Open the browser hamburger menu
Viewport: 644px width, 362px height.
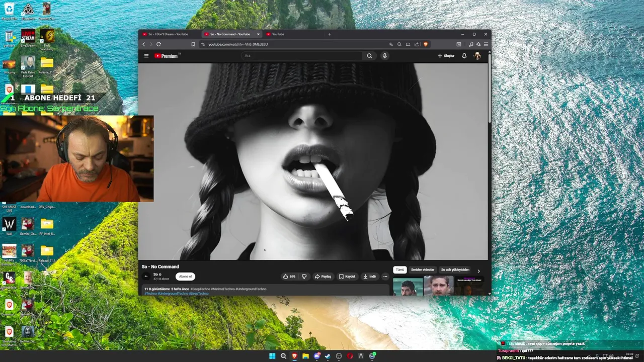point(486,44)
